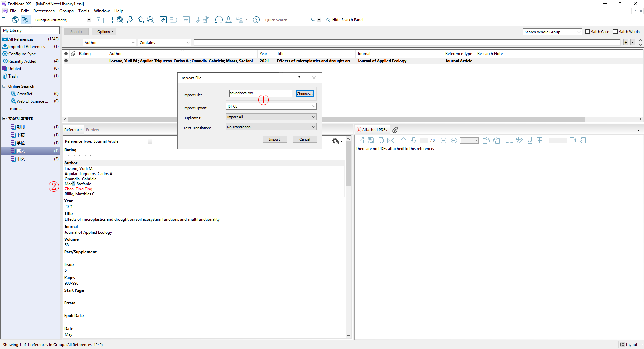Open the Web of Science online search
This screenshot has height=349, width=644.
[32, 101]
